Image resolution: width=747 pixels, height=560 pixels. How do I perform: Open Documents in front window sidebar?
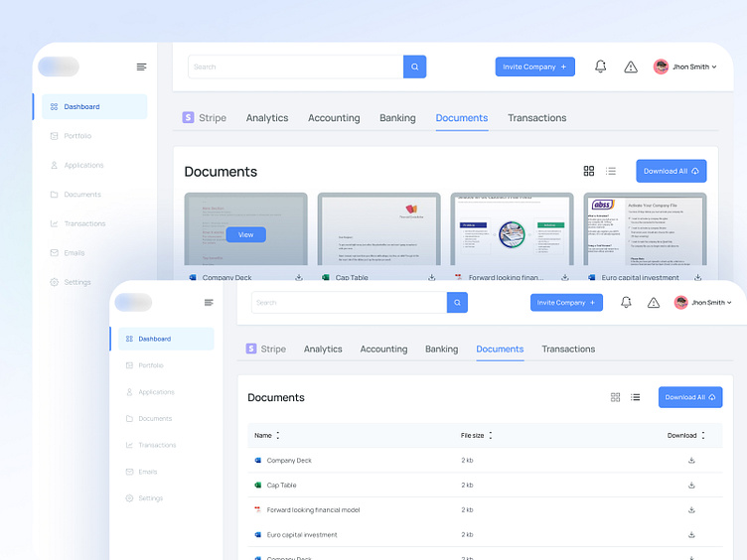click(x=149, y=419)
